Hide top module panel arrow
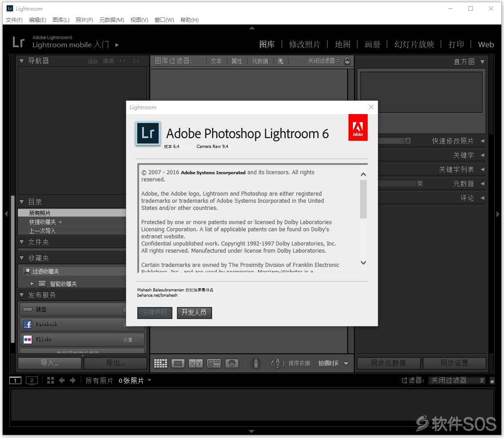 [252, 28]
